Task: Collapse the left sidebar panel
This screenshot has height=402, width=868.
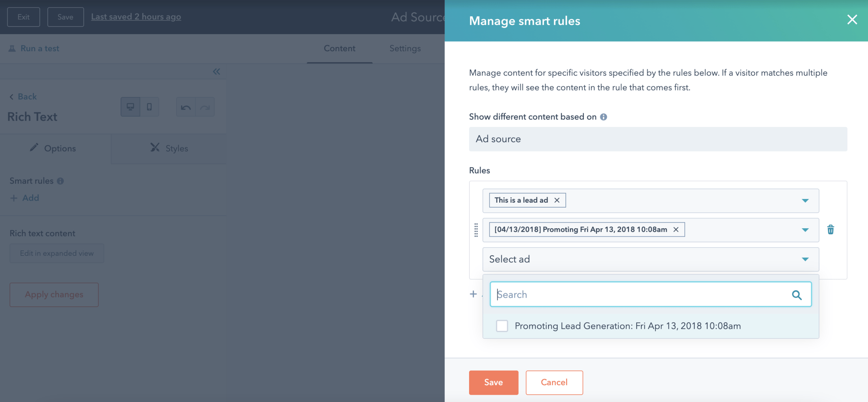Action: click(x=217, y=71)
